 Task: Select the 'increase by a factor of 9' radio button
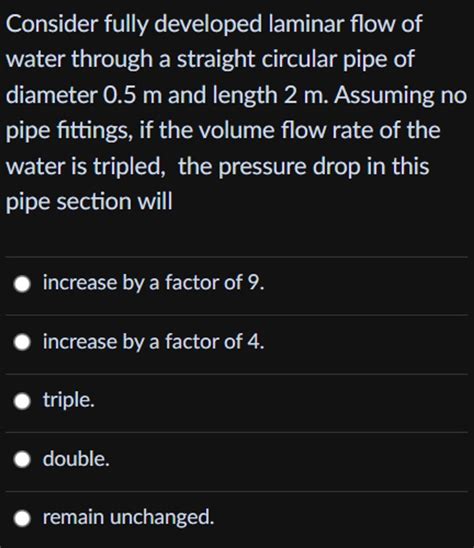(22, 284)
